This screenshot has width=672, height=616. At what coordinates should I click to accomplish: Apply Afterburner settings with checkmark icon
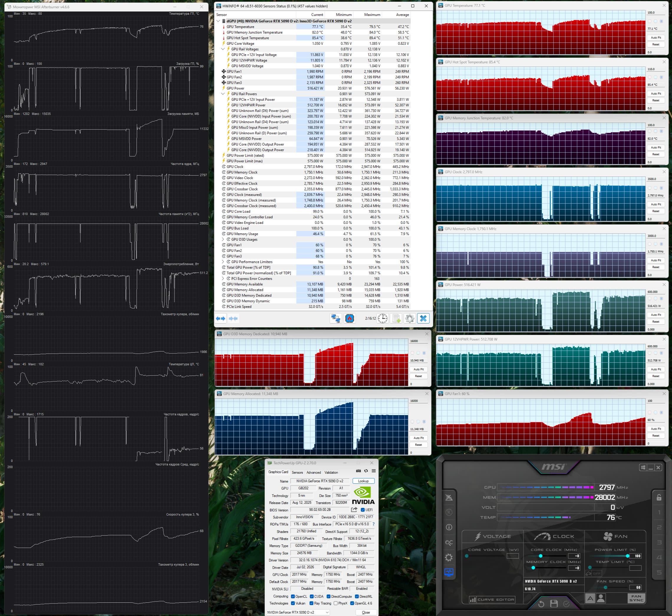(x=566, y=604)
